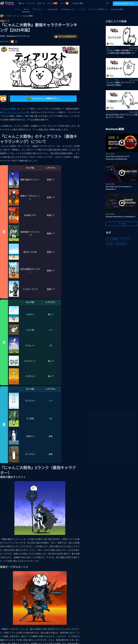
Task: Click the breadcrumb BlueStacks home icon
Action: (2, 16)
